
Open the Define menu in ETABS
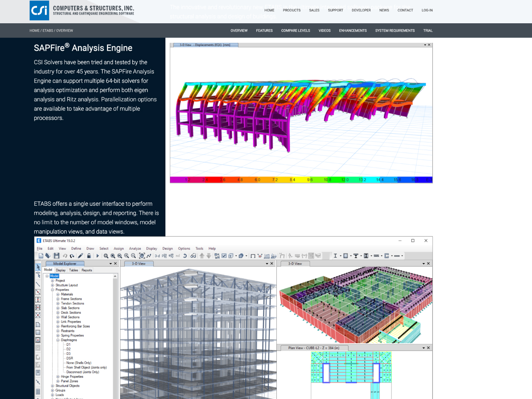click(76, 249)
